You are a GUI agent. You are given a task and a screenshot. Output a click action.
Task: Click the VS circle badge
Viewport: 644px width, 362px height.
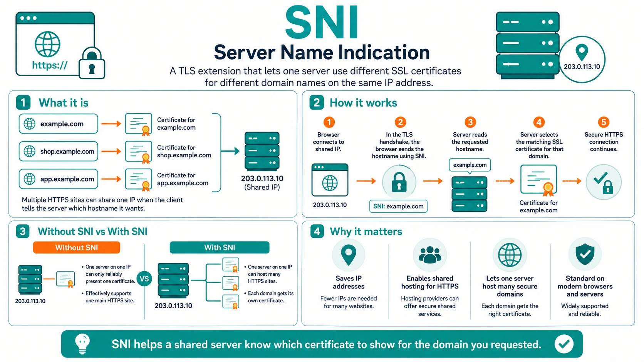coord(144,279)
